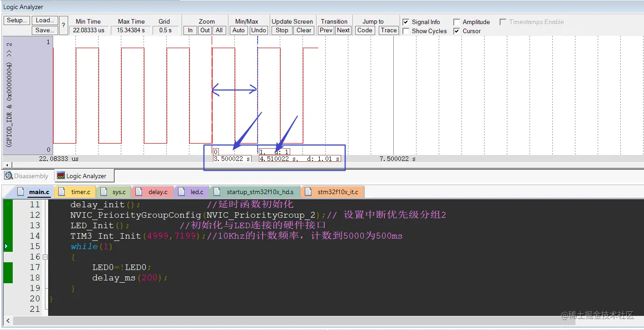Disable the Signal Info checkbox
The height and width of the screenshot is (330, 644).
405,21
